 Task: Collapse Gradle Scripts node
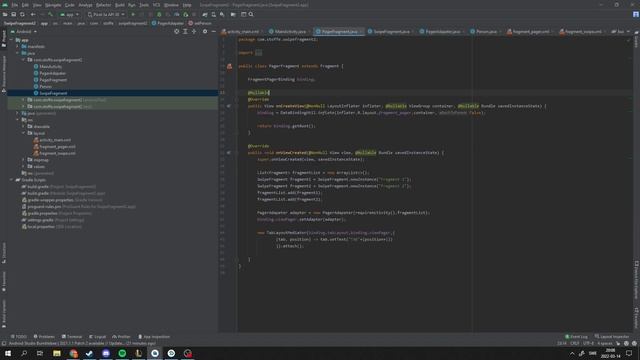pyautogui.click(x=11, y=180)
